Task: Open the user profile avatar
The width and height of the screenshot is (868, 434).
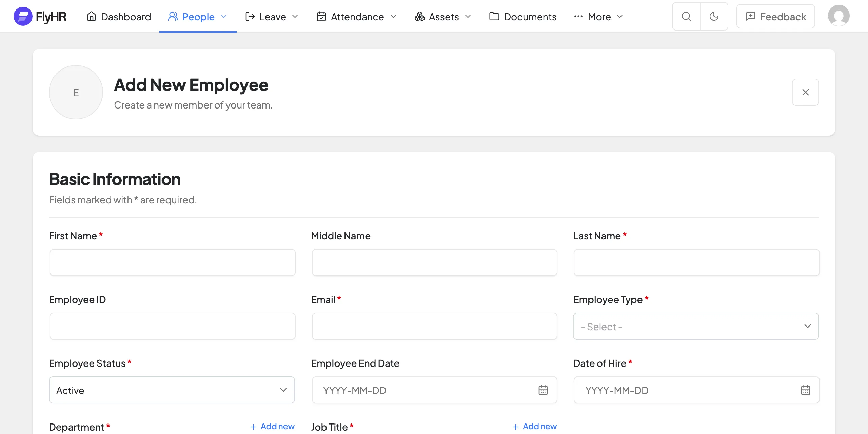Action: [x=839, y=16]
